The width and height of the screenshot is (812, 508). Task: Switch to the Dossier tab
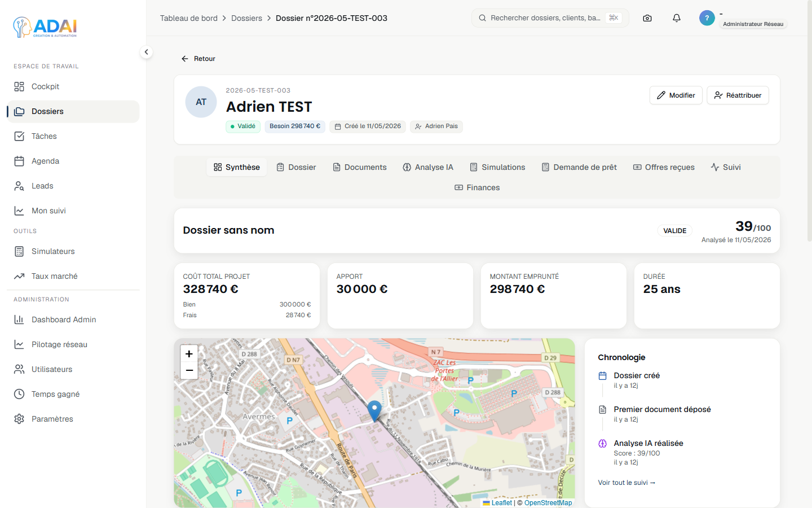(x=297, y=167)
